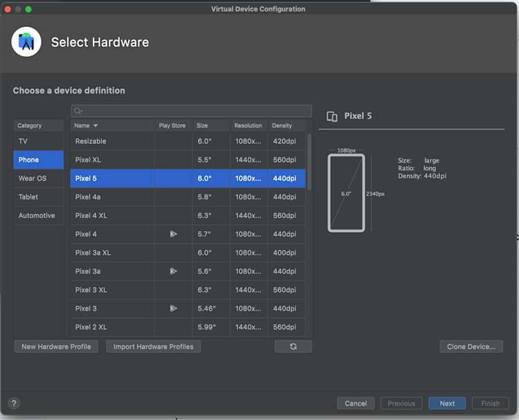Click the Finish button

pyautogui.click(x=490, y=403)
